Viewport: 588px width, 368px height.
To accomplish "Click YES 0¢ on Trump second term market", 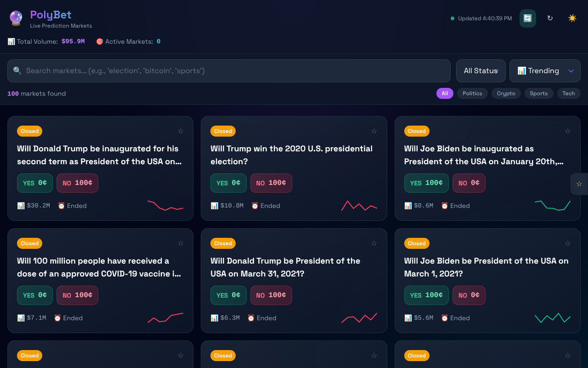I will point(35,183).
